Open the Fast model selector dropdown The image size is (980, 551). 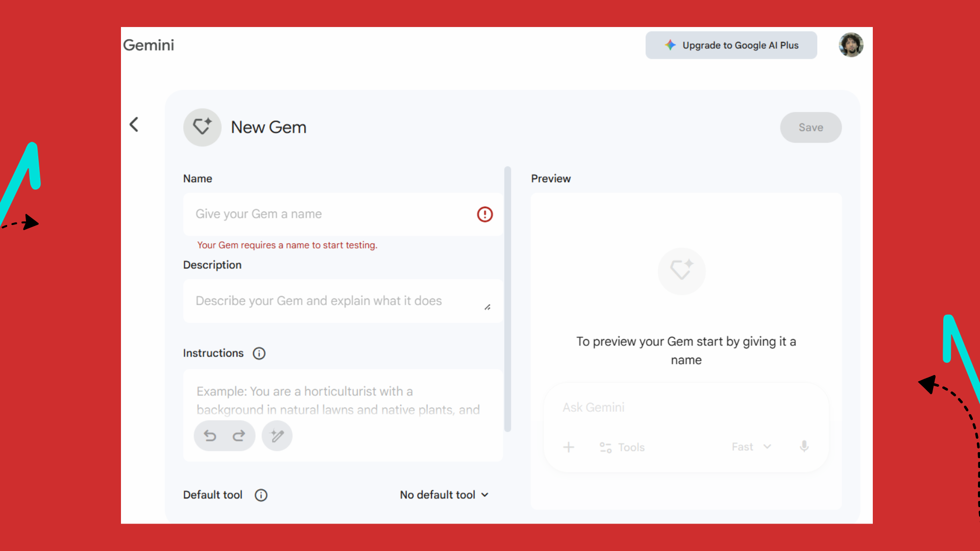click(751, 447)
